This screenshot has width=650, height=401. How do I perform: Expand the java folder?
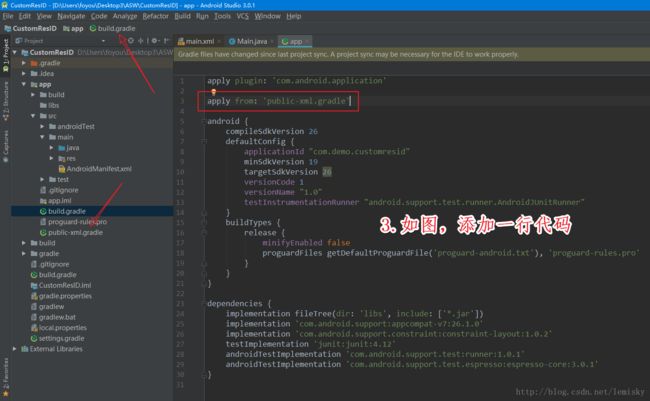[x=51, y=148]
